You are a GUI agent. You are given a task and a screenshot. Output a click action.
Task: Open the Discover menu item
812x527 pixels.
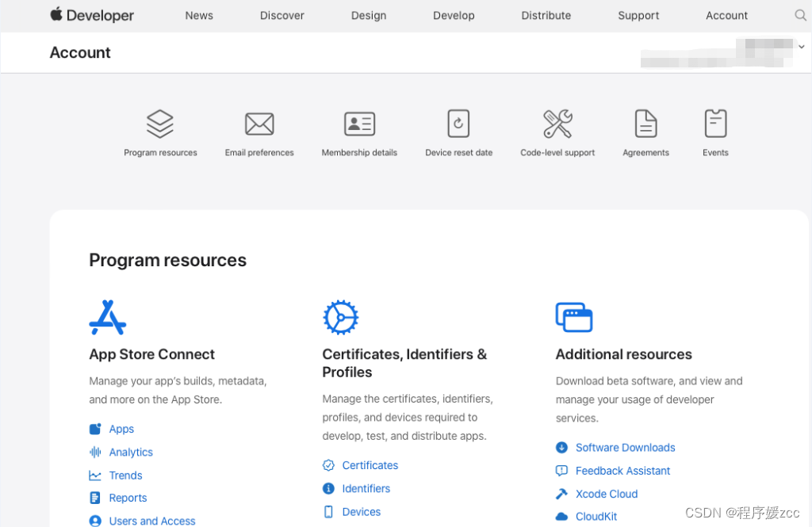(282, 16)
